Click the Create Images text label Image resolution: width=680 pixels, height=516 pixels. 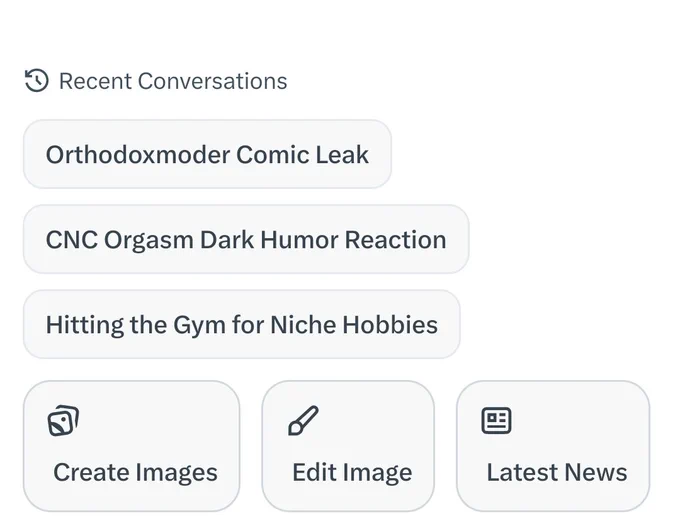pos(135,472)
